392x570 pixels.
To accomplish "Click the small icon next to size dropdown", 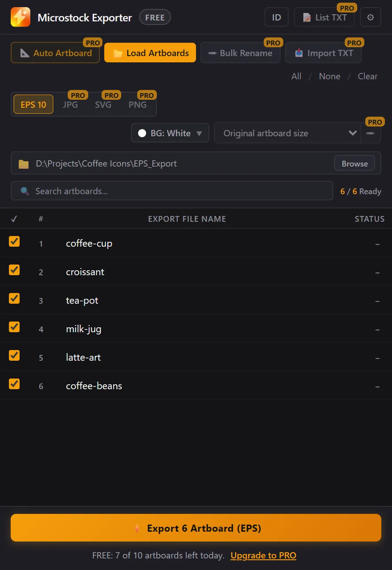I will [371, 133].
